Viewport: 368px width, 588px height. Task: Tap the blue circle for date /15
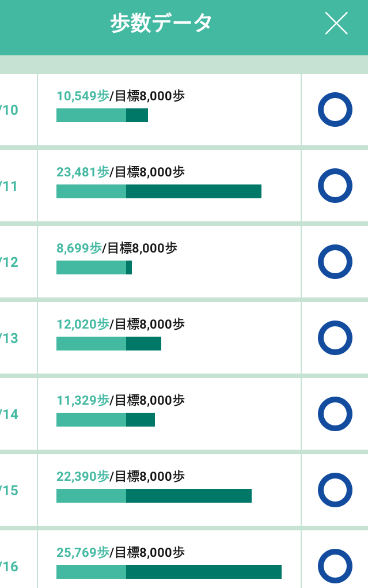pos(335,490)
